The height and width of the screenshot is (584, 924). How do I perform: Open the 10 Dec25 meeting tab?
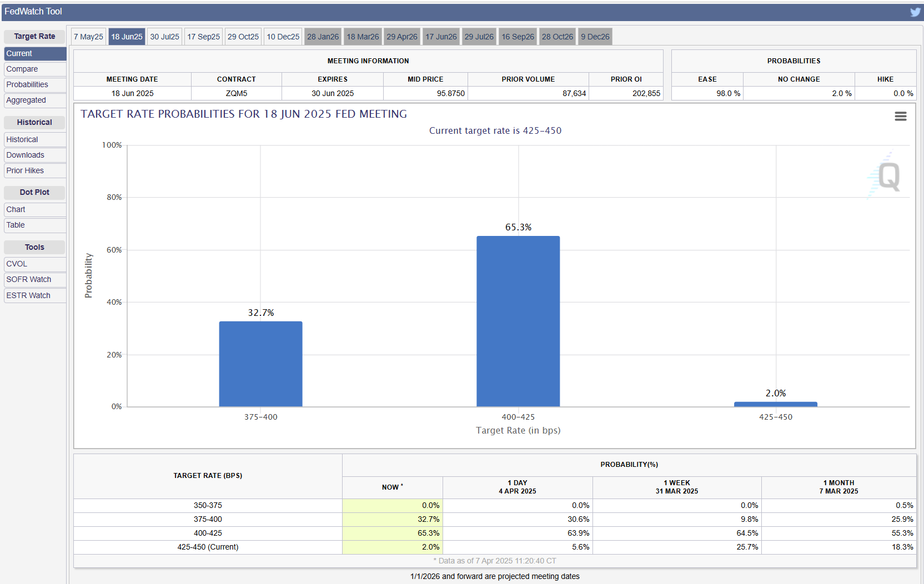(283, 37)
